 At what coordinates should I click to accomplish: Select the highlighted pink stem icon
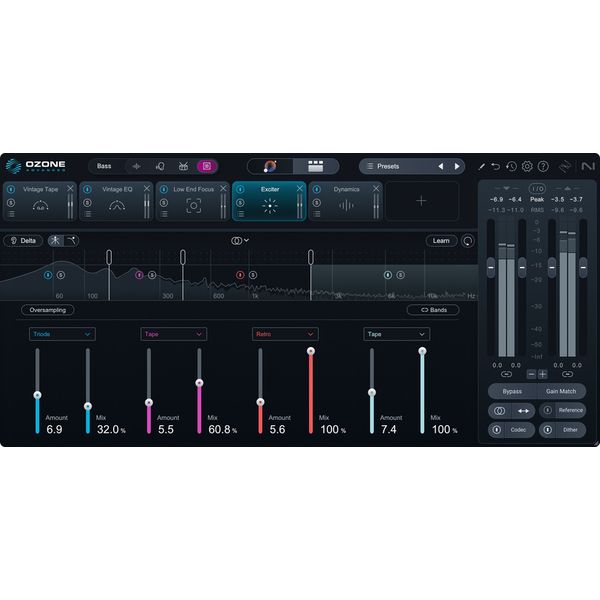(x=207, y=166)
